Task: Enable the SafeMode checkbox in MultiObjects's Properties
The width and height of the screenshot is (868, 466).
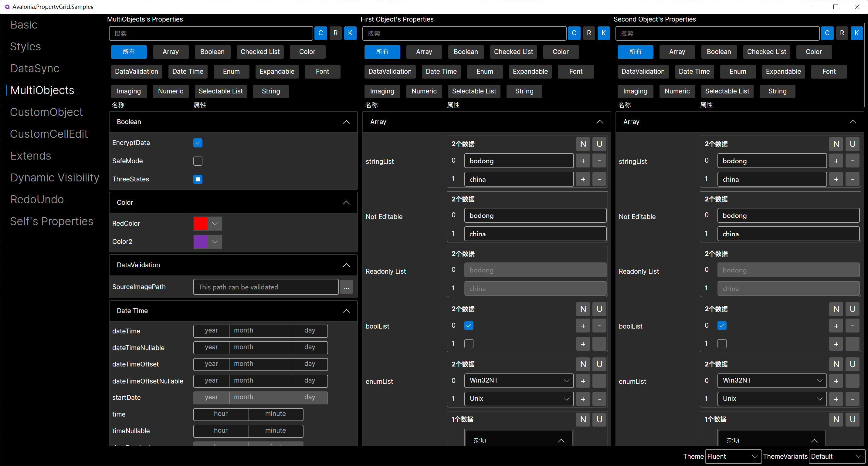Action: (198, 161)
